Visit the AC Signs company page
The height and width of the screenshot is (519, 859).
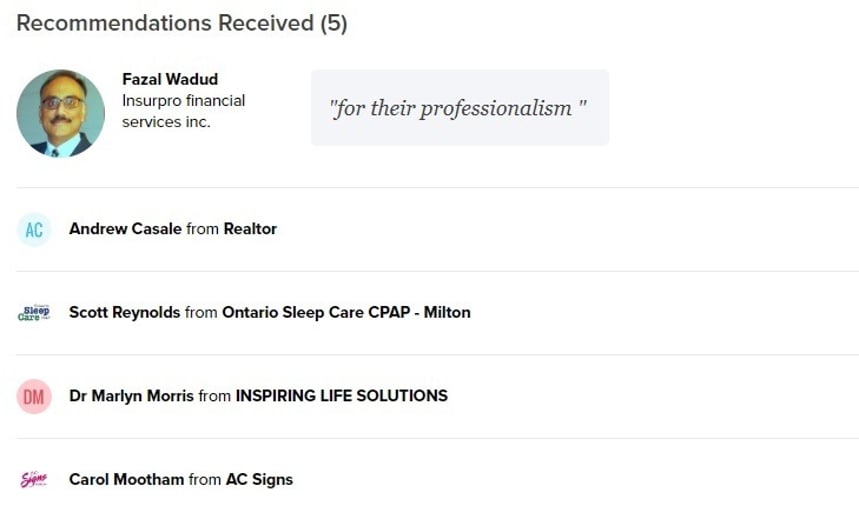[x=260, y=480]
